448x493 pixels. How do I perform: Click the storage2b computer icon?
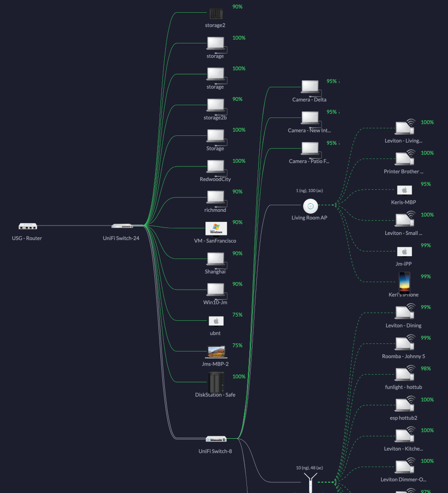[x=217, y=106]
